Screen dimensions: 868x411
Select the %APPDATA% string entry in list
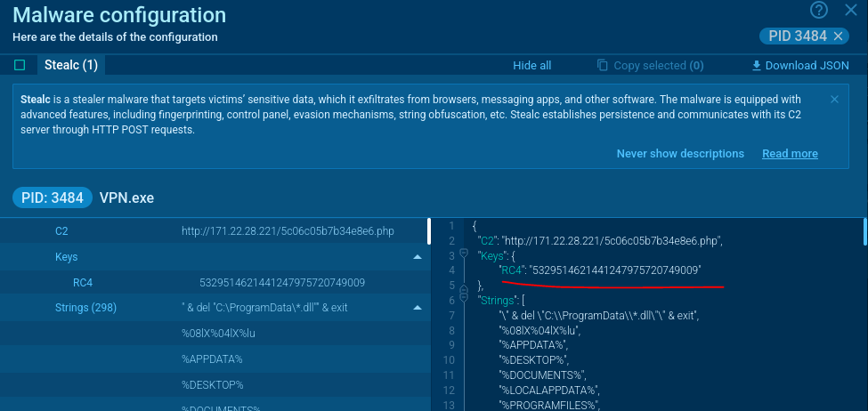point(212,359)
